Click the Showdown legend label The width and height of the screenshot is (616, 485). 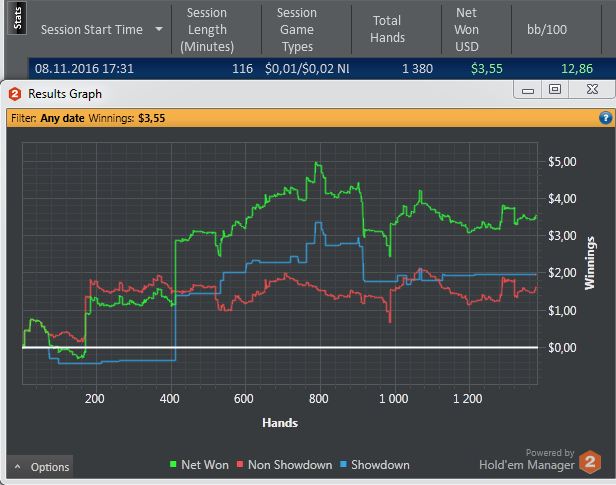coord(380,465)
